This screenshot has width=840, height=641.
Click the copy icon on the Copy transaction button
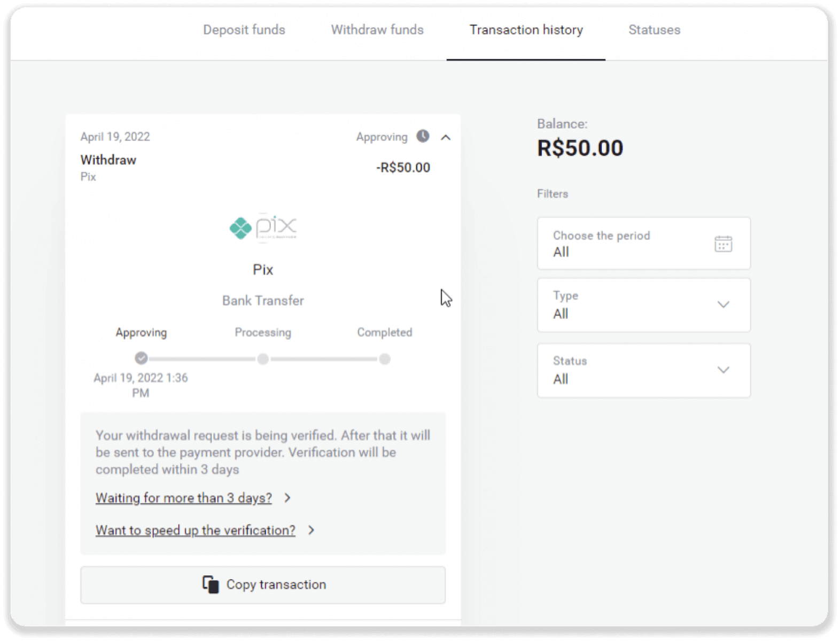coord(211,584)
